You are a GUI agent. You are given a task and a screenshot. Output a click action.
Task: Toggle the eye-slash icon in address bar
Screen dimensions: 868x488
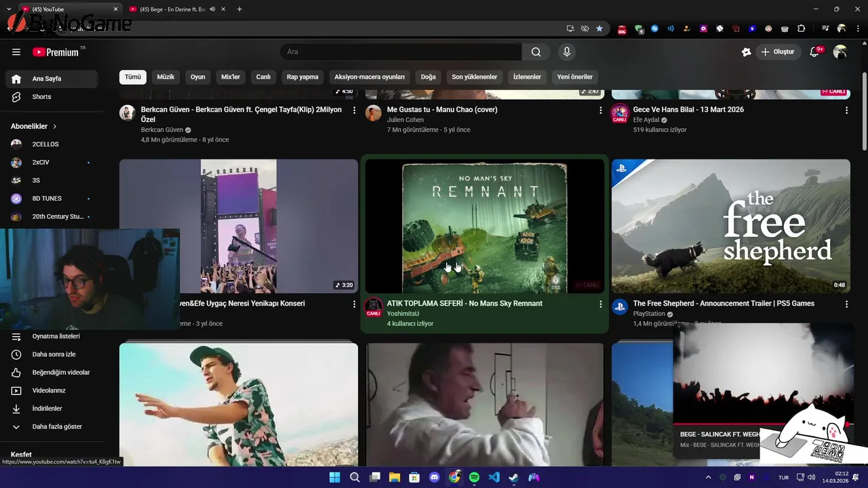pos(585,28)
